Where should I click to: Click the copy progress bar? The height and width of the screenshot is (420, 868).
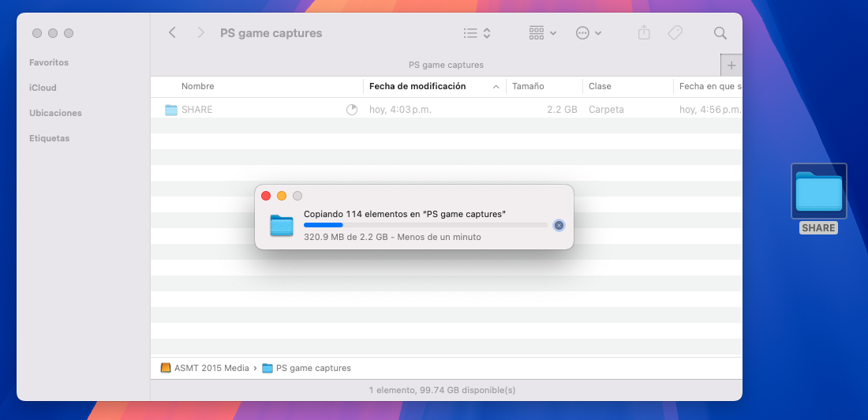click(425, 225)
